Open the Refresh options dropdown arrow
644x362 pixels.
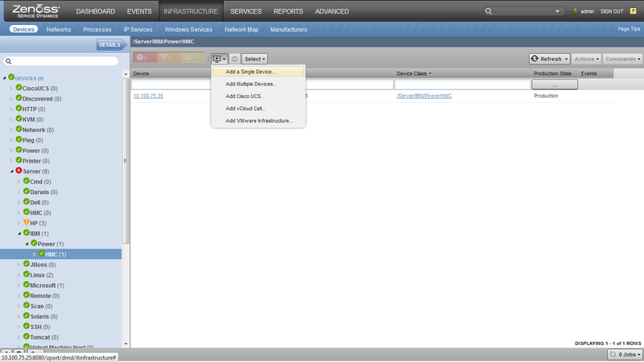coord(567,59)
